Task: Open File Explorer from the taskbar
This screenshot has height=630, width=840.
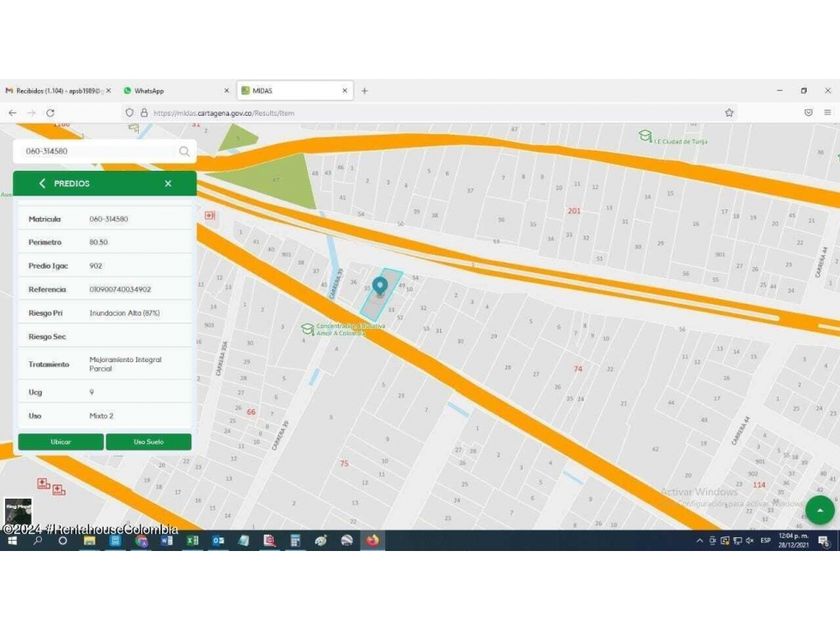Action: [x=89, y=541]
